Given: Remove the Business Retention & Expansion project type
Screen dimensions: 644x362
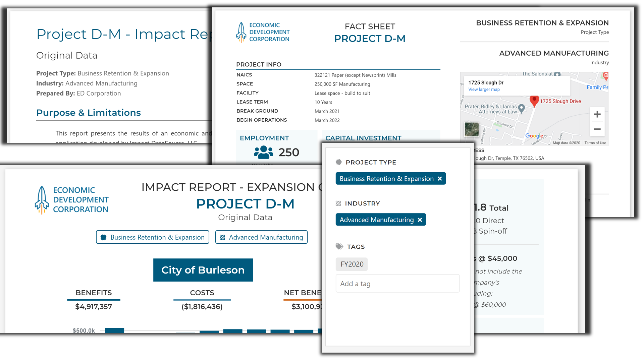Looking at the screenshot, I should 439,179.
